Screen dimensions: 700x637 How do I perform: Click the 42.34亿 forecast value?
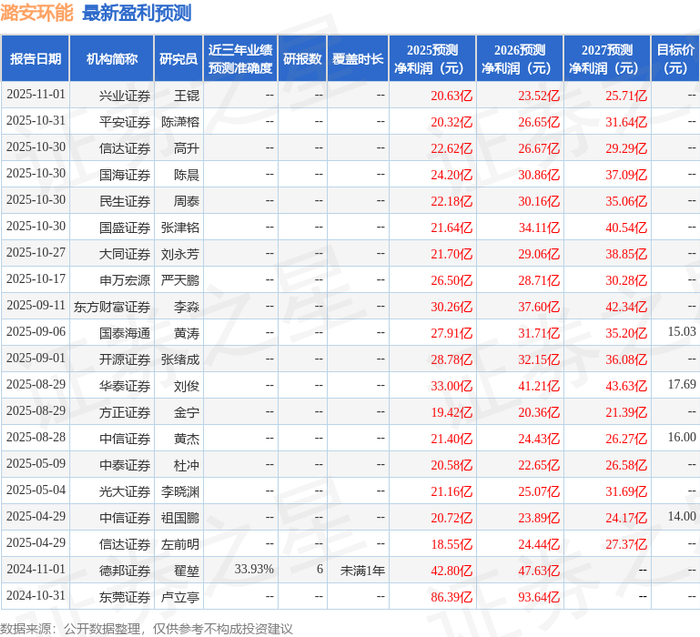click(626, 307)
